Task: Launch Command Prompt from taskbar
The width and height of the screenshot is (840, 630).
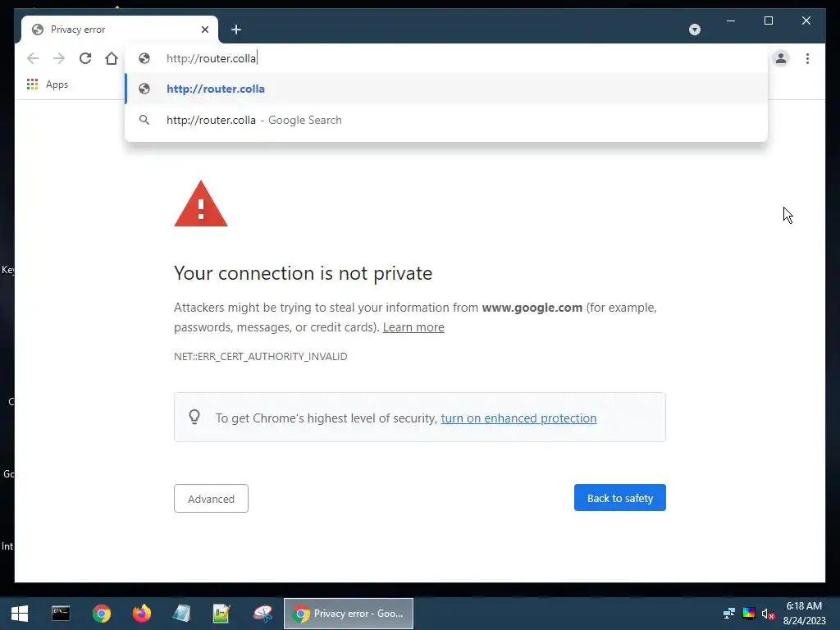Action: 61,614
